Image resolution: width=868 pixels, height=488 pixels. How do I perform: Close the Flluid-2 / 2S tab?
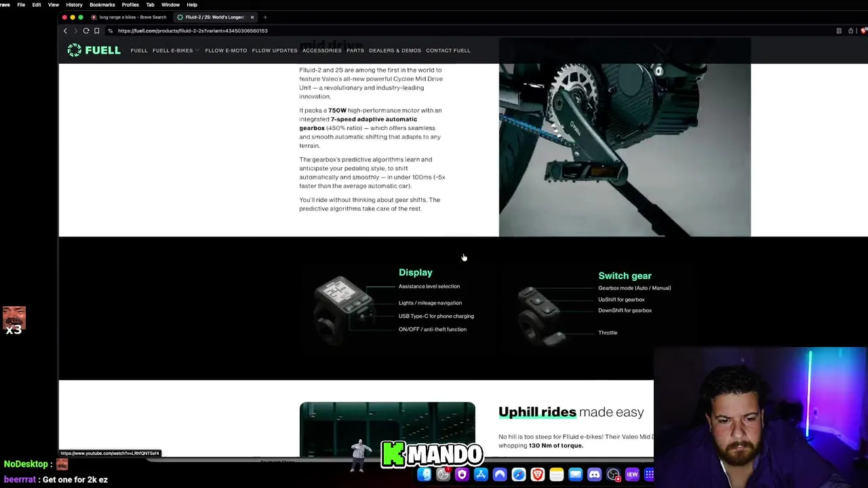252,17
